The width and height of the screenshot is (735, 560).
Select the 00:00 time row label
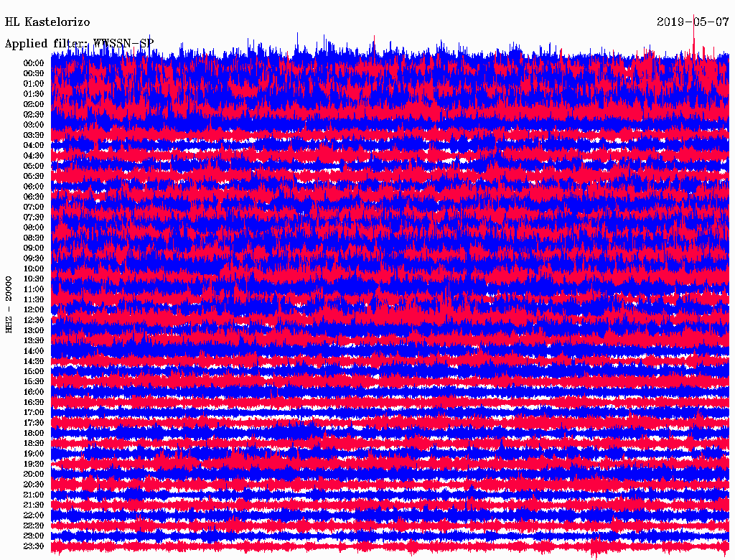tap(34, 63)
